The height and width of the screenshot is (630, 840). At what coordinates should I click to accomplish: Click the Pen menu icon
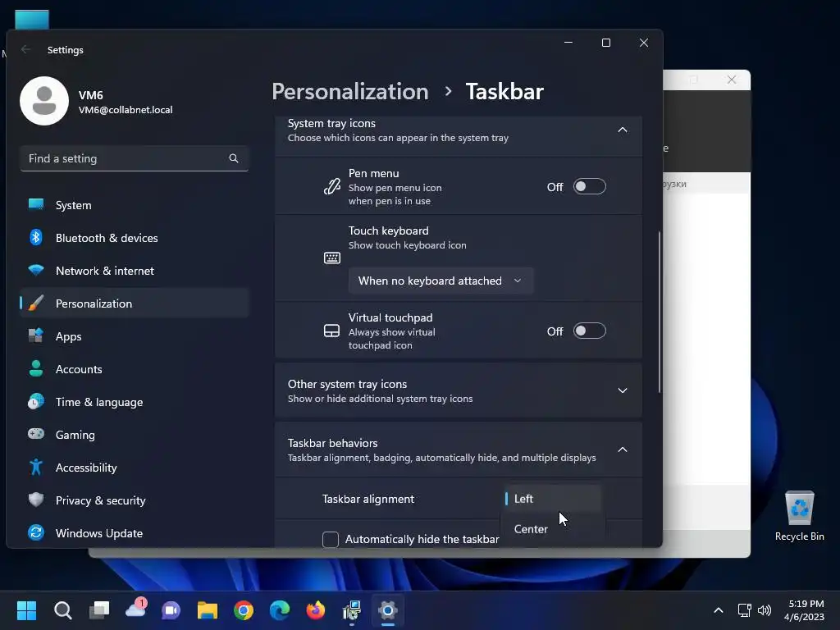tap(332, 186)
